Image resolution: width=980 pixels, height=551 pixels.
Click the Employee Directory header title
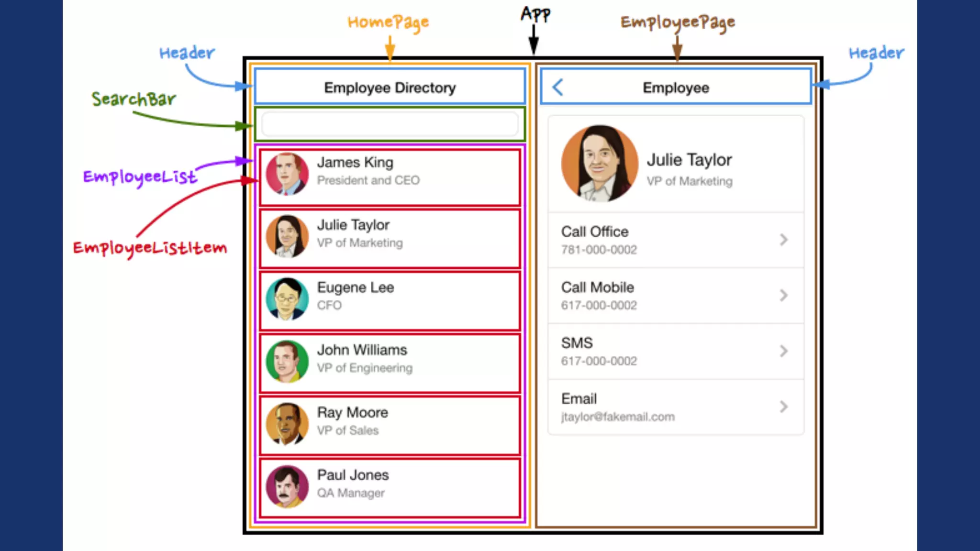coord(390,88)
